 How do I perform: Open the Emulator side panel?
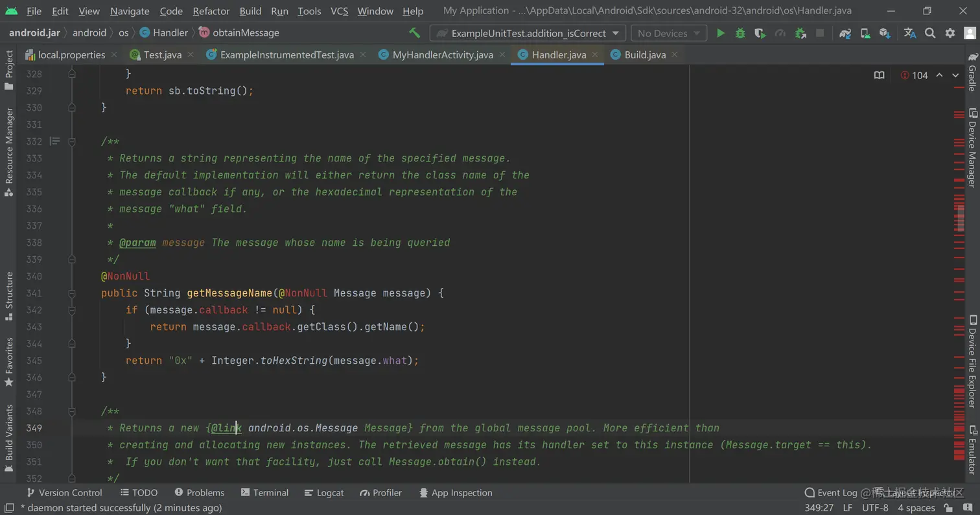(x=972, y=449)
